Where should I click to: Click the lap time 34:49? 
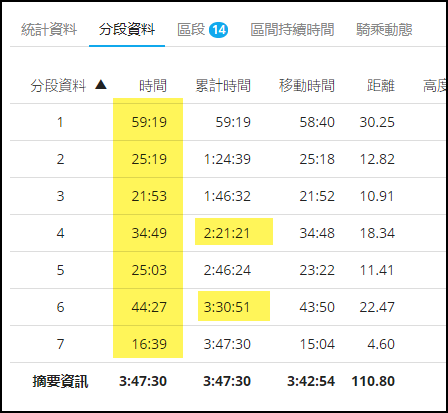click(x=149, y=233)
